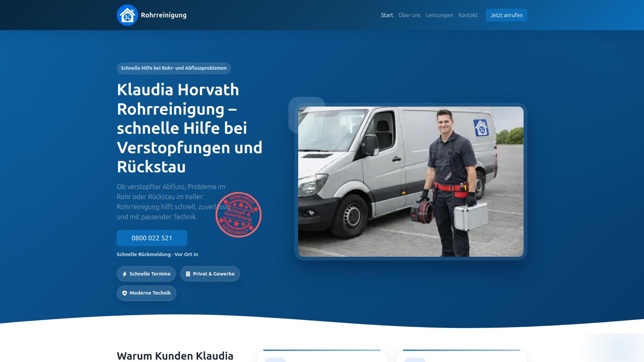Click the red GENEHMIGT stamp graphic
This screenshot has height=362, width=644.
tap(238, 215)
